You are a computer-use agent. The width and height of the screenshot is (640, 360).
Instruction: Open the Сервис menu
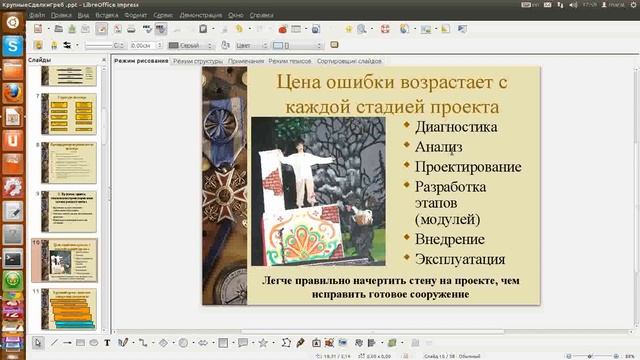tap(163, 15)
